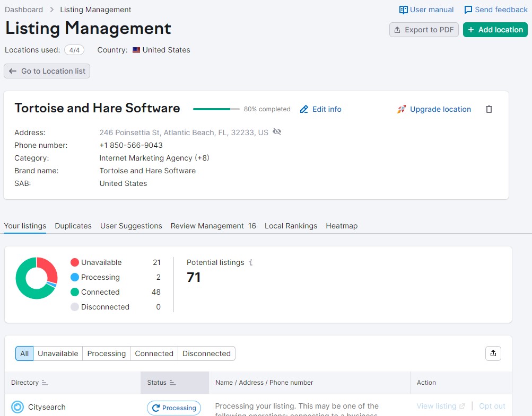Select the Opt out link for Citysearch

(x=491, y=406)
